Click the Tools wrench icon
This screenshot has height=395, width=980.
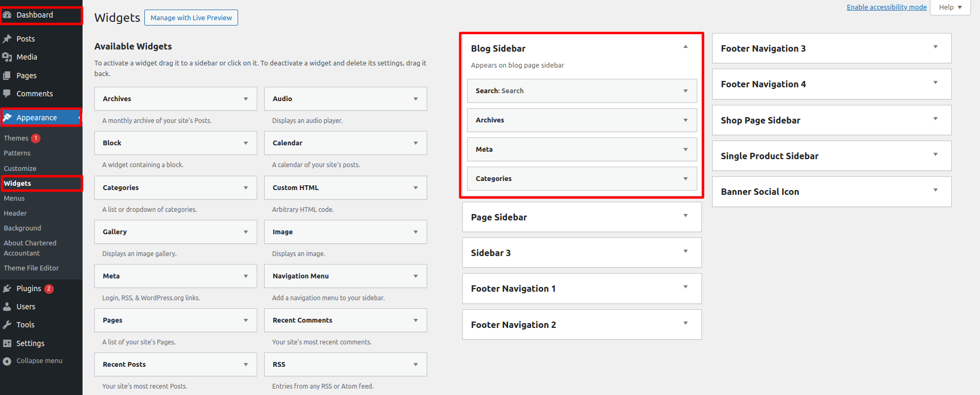coord(7,325)
